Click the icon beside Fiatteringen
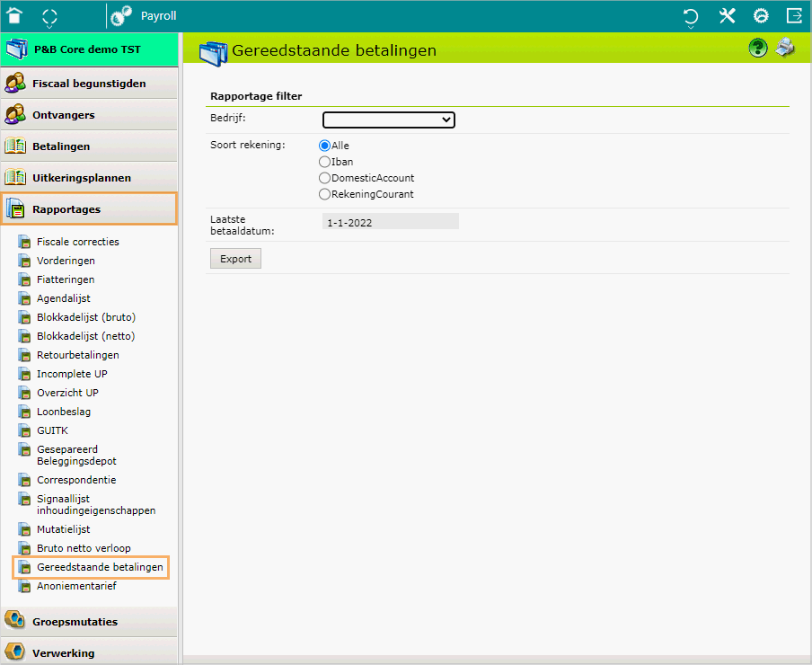The height and width of the screenshot is (665, 812). [x=24, y=279]
